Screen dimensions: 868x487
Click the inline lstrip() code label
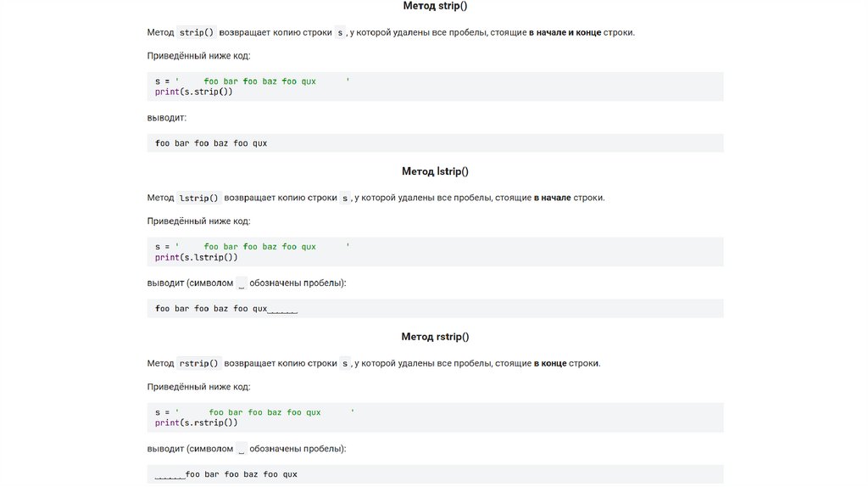199,198
